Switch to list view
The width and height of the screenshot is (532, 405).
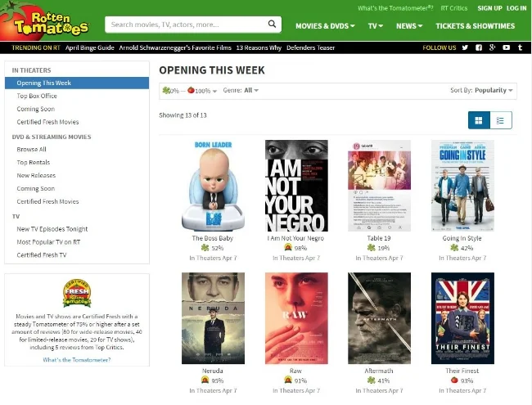pos(501,120)
